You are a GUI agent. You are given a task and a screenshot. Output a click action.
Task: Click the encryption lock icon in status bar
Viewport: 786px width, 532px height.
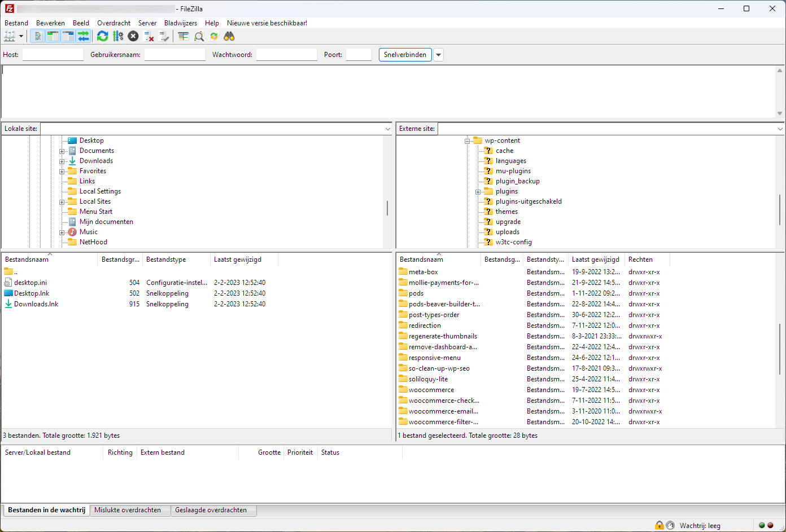click(x=659, y=525)
